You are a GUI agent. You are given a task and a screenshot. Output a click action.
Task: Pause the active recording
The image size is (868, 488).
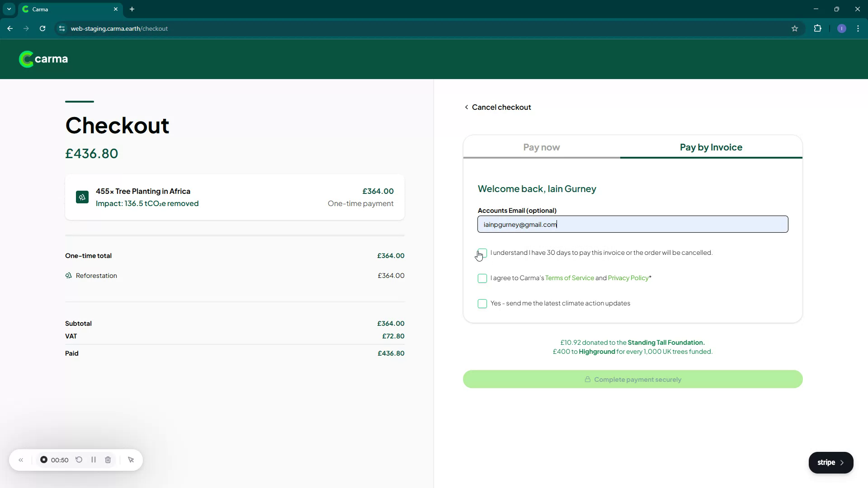point(94,460)
